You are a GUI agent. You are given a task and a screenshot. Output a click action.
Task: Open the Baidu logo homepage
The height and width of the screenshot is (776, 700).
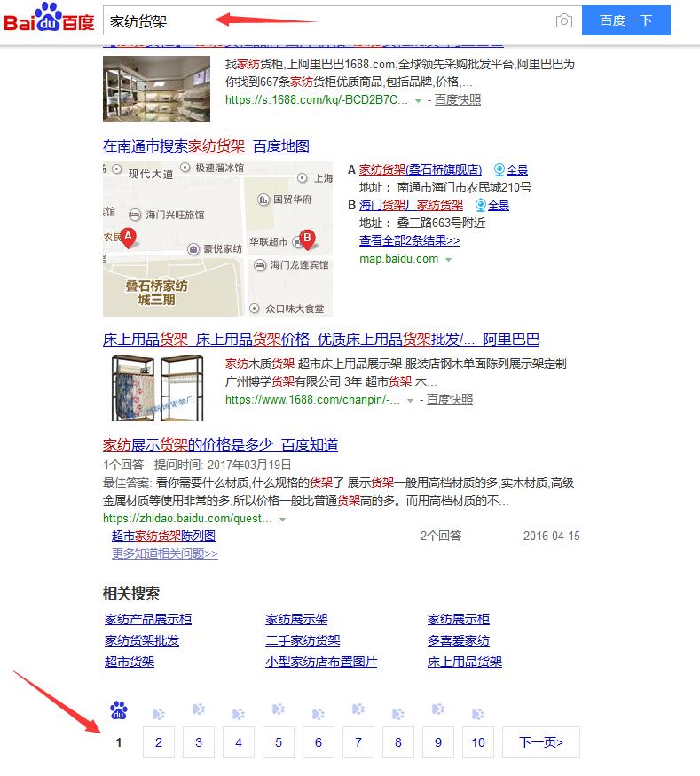coord(49,18)
